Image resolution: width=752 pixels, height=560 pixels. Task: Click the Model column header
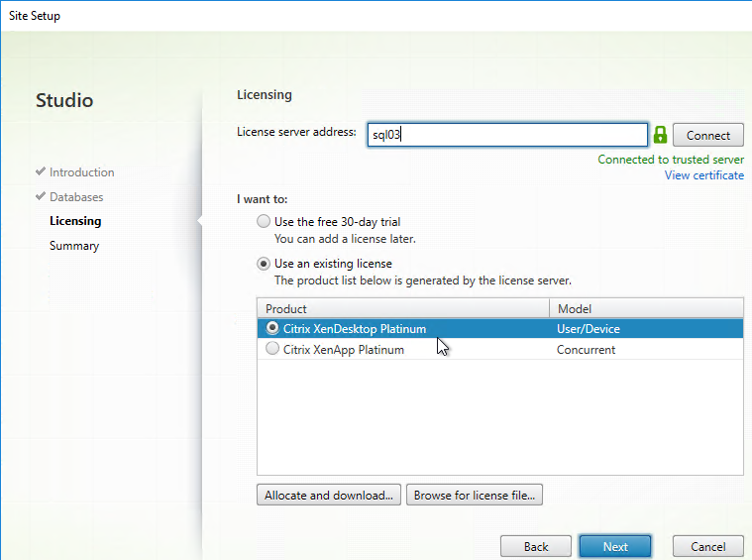coord(647,308)
